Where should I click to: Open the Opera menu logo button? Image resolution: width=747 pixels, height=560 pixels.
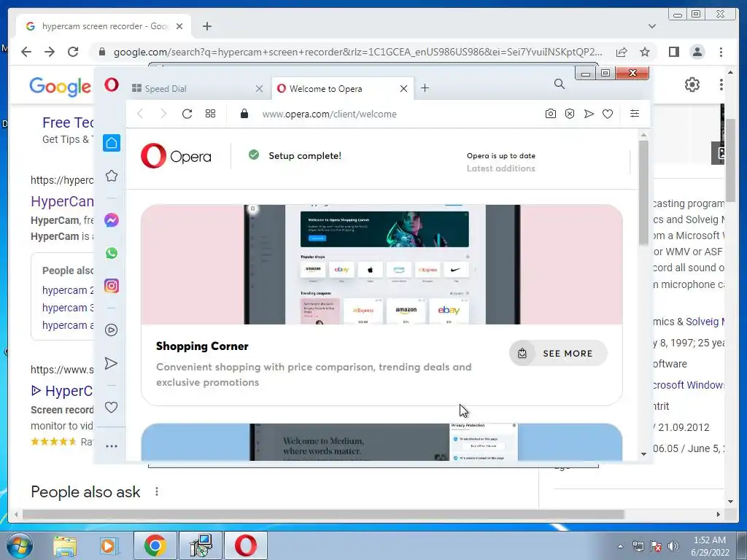tap(112, 85)
